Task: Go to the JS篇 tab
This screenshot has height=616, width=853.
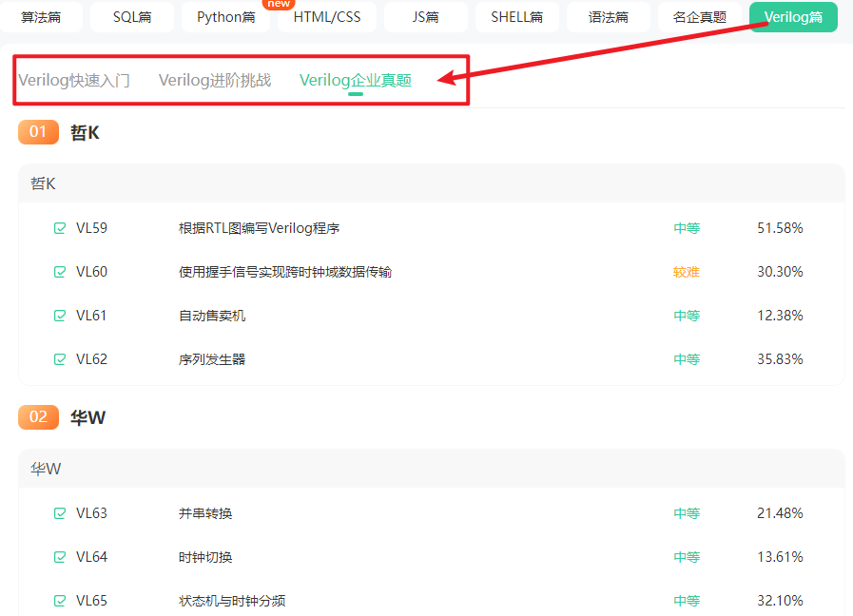Action: coord(425,17)
